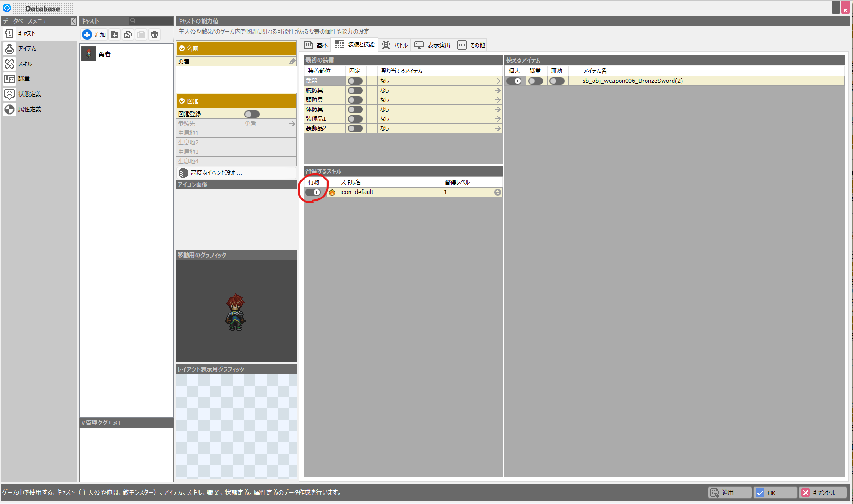
Task: Collapse the 名前 section header
Action: click(x=182, y=49)
